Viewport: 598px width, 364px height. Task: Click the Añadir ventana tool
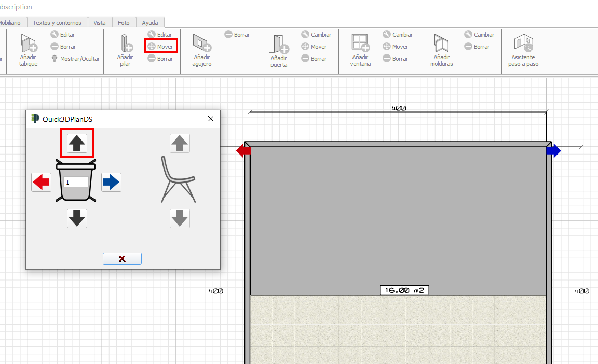click(x=360, y=50)
